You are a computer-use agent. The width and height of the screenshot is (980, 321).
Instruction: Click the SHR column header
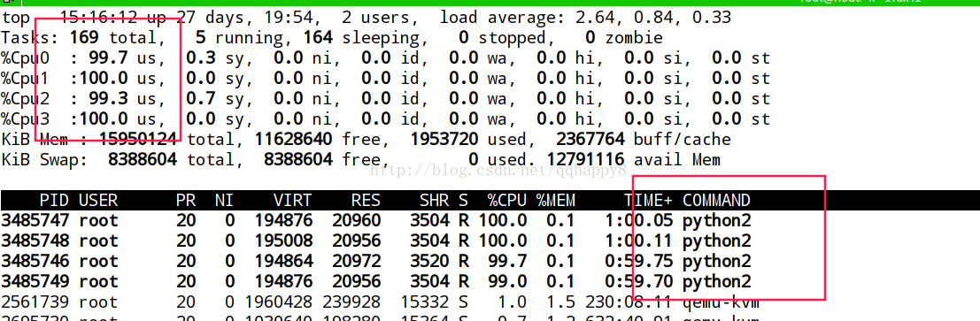tap(435, 201)
